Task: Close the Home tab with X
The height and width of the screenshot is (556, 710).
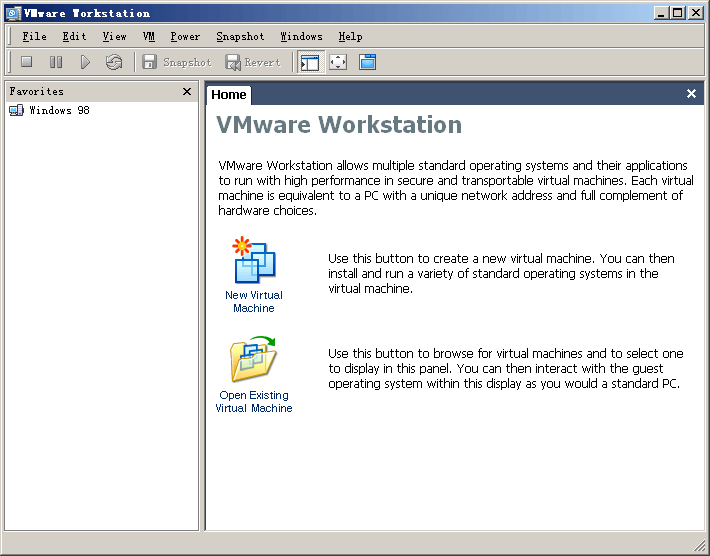Action: click(x=691, y=94)
